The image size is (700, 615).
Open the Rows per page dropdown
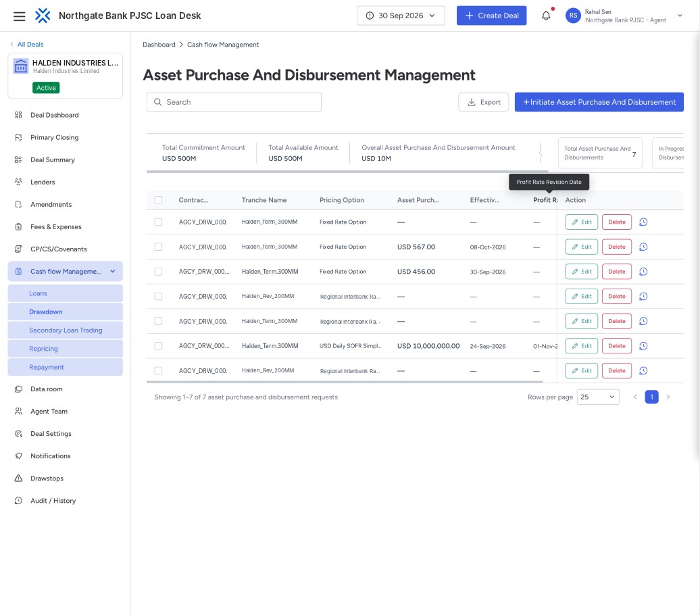598,397
